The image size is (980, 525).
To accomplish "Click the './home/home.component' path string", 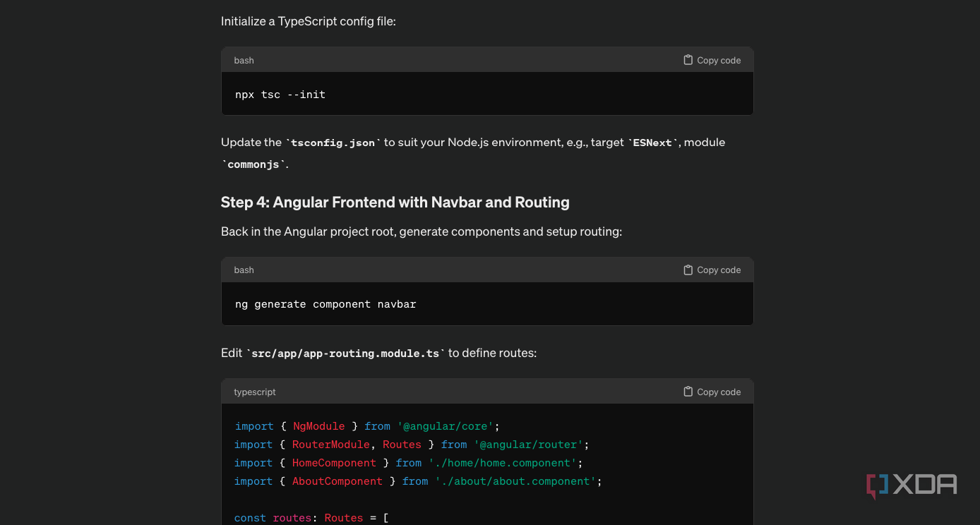I will tap(503, 463).
